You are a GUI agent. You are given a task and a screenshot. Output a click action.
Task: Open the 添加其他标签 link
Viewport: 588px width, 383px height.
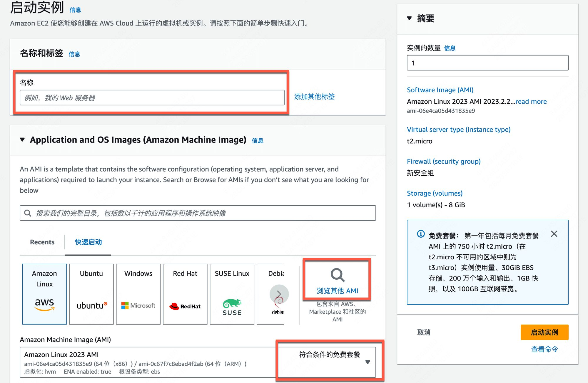314,97
